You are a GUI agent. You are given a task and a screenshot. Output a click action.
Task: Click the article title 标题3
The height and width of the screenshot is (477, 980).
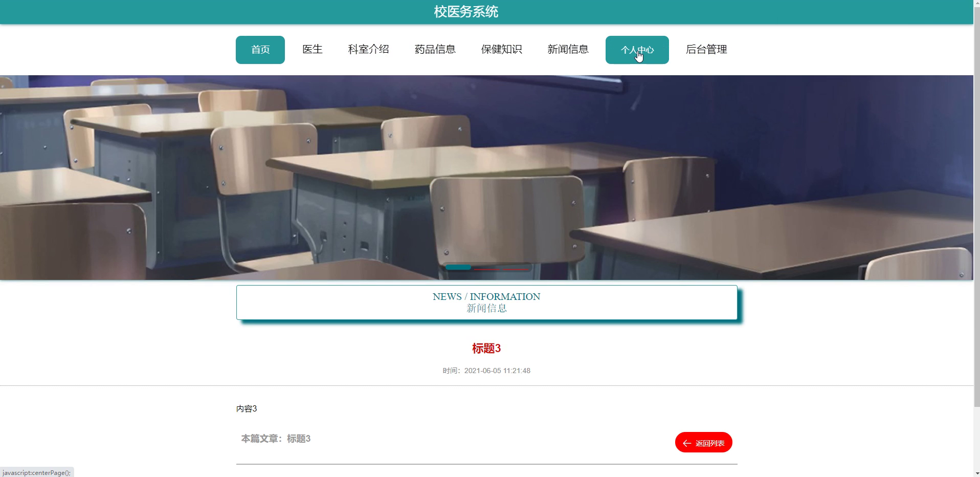(486, 349)
